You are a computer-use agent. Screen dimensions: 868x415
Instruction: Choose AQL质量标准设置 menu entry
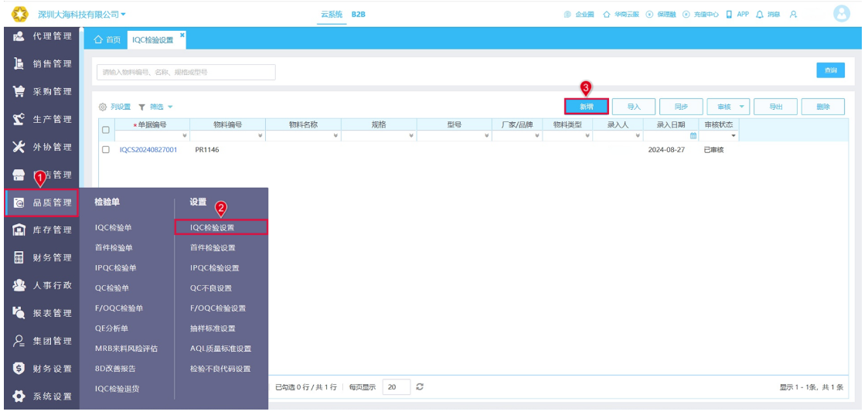220,349
